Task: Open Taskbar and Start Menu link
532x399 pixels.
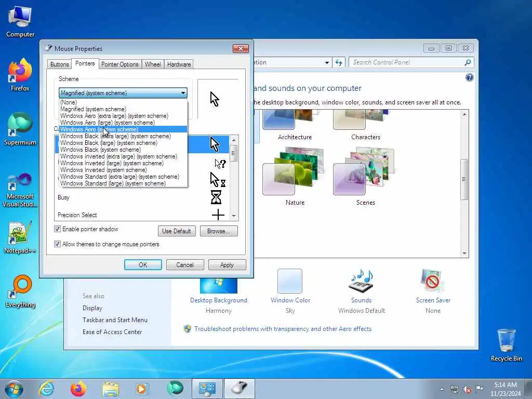Action: tap(115, 320)
